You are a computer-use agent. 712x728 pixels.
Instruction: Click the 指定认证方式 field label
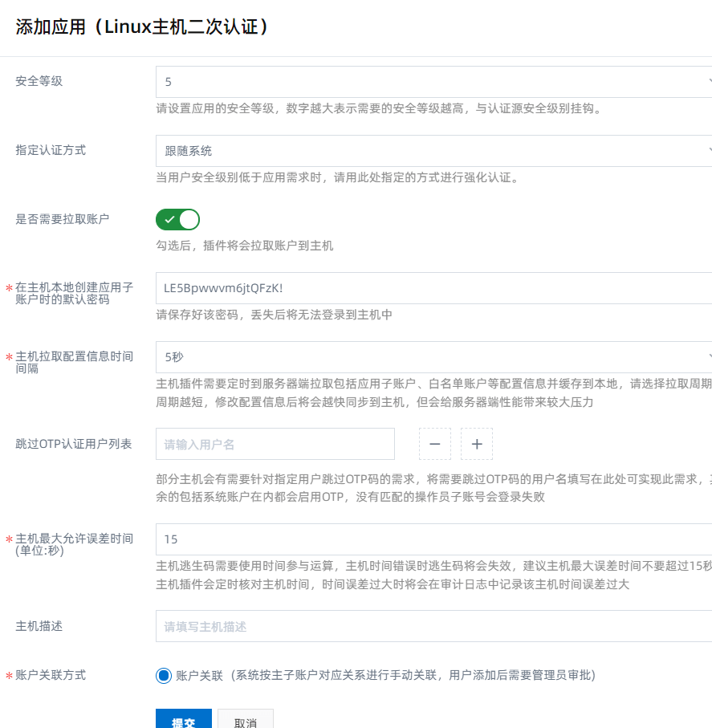[x=51, y=150]
